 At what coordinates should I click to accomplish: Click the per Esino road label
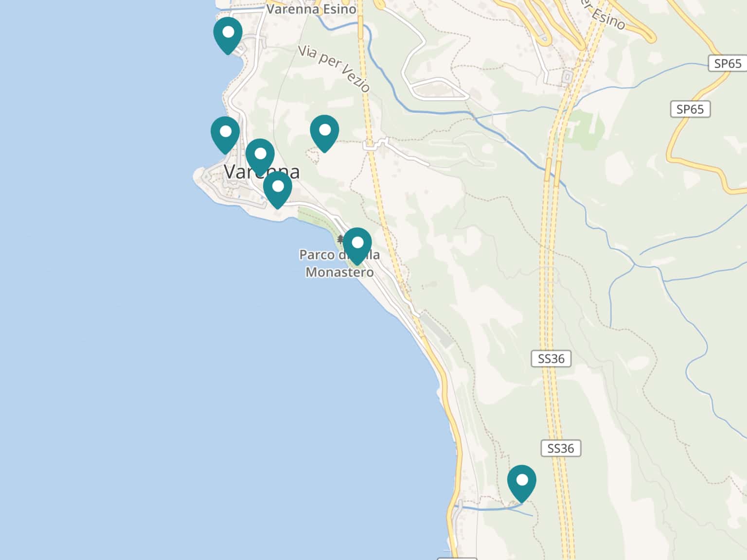coord(602,15)
